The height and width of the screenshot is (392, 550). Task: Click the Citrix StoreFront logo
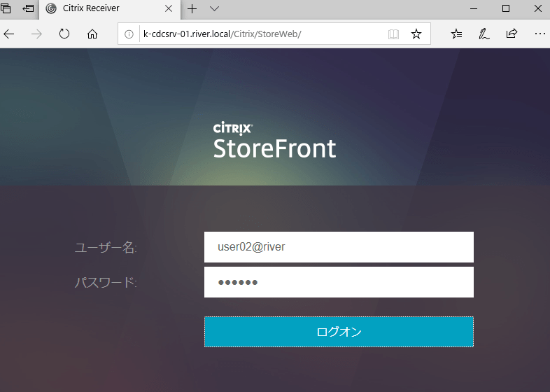pos(274,140)
